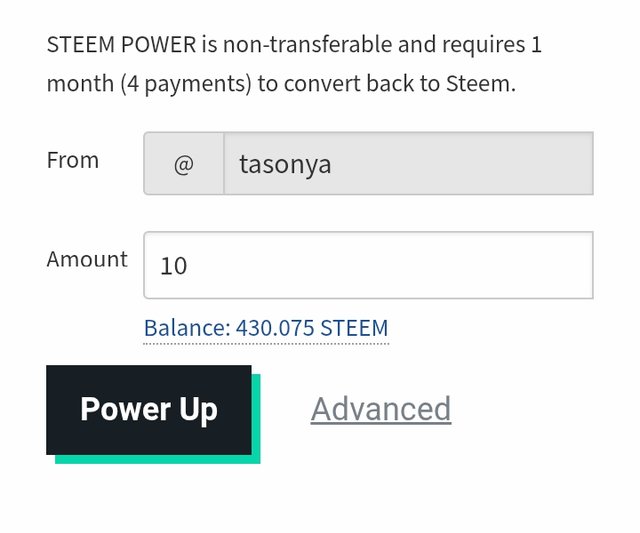Place cursor after the 10 in Amount
The height and width of the screenshot is (533, 640).
[x=189, y=266]
